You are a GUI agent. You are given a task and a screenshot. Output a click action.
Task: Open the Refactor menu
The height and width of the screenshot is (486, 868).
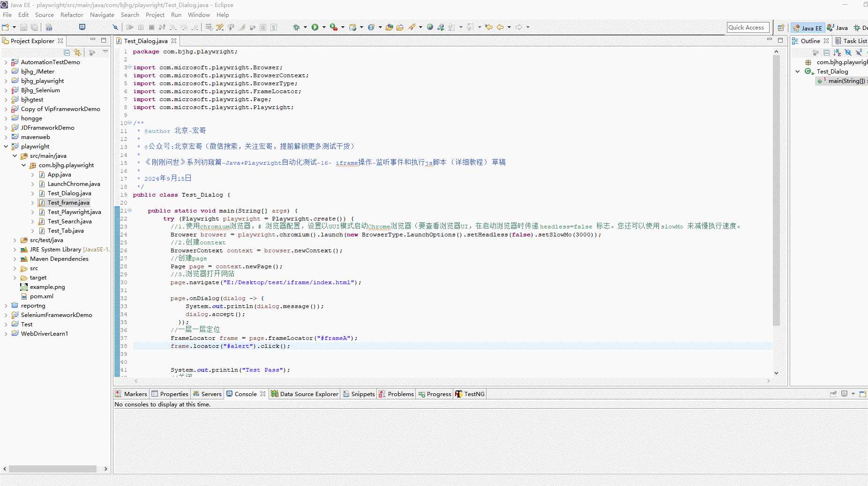pyautogui.click(x=72, y=15)
